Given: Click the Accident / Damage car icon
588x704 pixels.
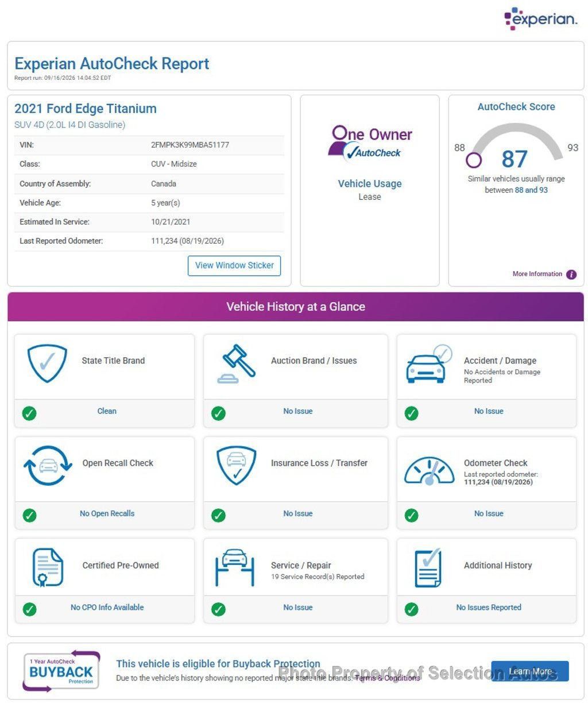Looking at the screenshot, I should pyautogui.click(x=429, y=364).
